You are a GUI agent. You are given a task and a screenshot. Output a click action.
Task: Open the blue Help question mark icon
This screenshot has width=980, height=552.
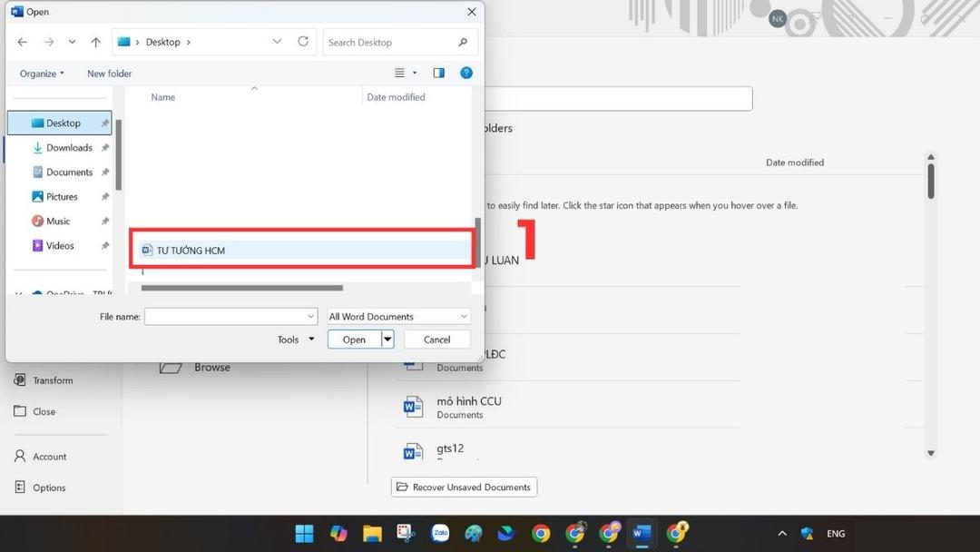point(465,73)
